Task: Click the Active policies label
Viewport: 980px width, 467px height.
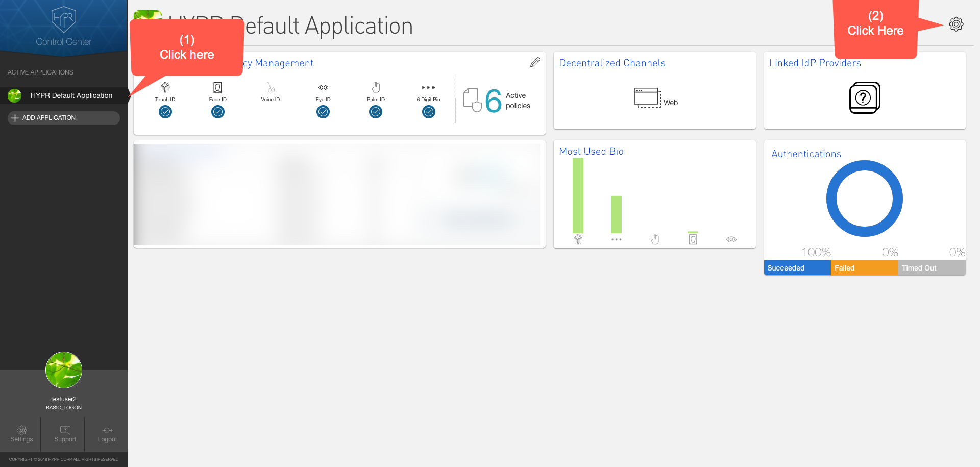Action: (518, 101)
